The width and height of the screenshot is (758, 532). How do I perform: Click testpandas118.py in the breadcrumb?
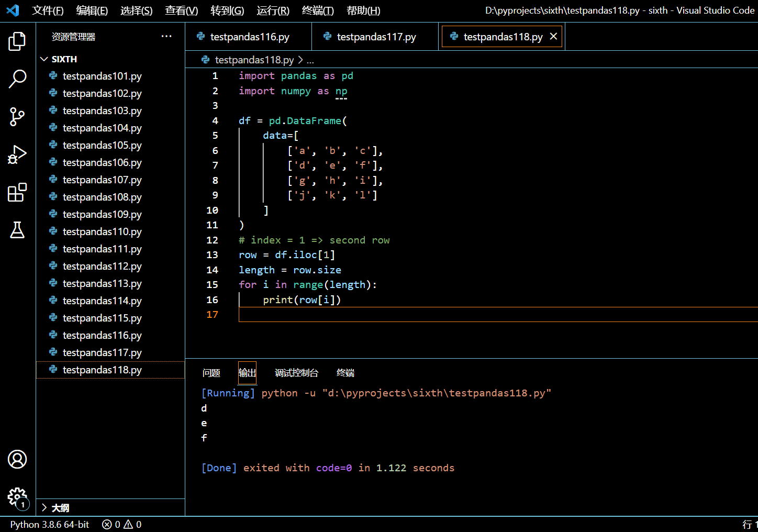tap(254, 60)
